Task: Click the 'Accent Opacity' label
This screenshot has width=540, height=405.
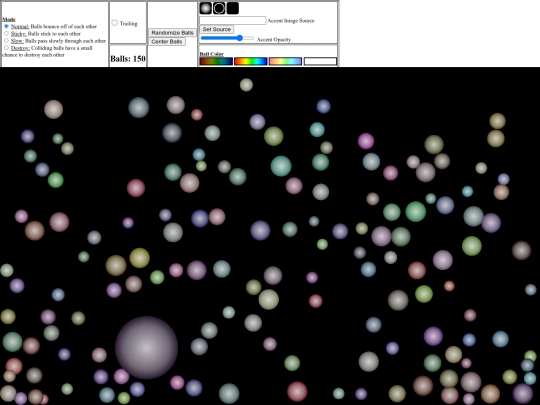Action: [x=274, y=40]
